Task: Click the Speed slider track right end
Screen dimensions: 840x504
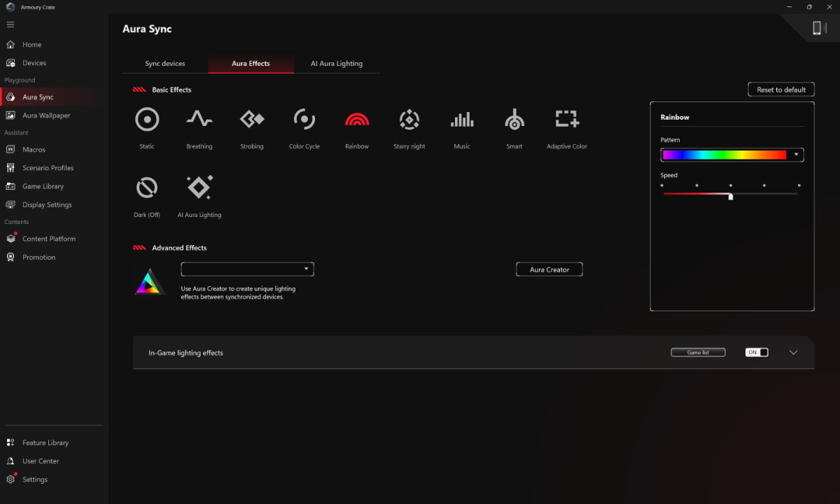Action: tap(796, 194)
